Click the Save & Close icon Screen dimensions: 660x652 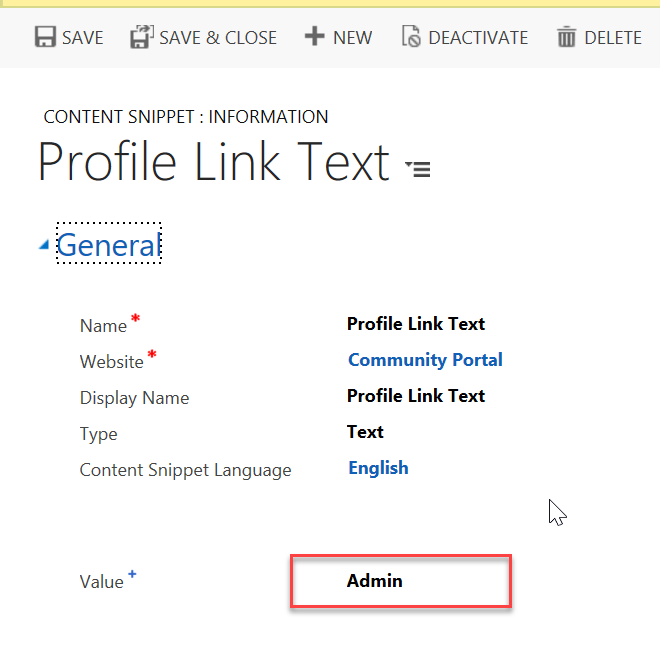pyautogui.click(x=142, y=37)
